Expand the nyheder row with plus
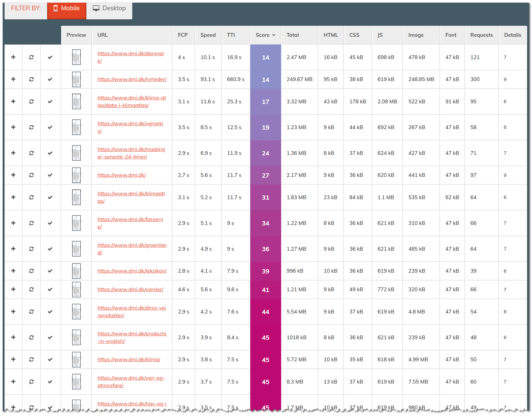Screen dimensions: 532x416 click(13, 79)
